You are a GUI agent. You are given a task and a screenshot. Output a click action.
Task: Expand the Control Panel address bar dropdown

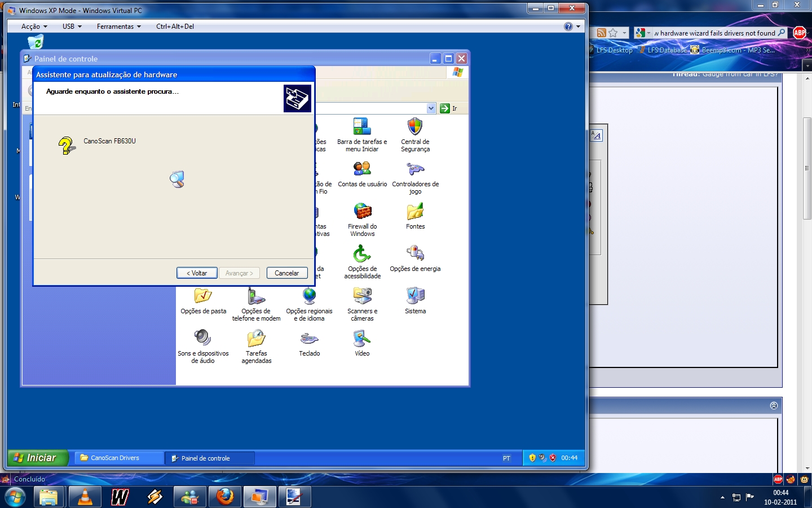point(431,108)
